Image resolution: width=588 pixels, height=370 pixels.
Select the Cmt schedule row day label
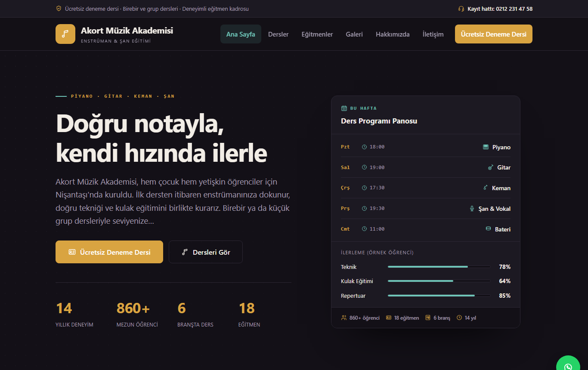(345, 229)
